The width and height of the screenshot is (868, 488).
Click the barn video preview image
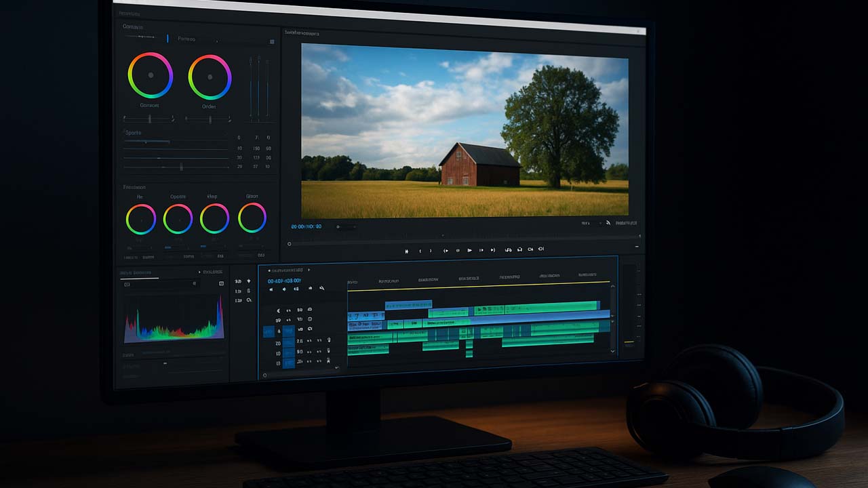point(465,131)
